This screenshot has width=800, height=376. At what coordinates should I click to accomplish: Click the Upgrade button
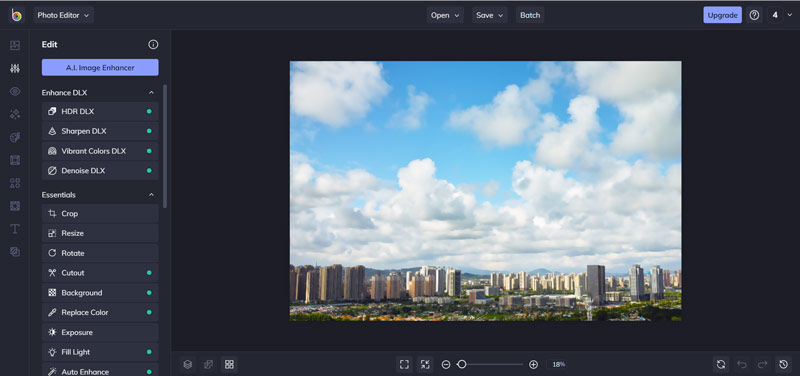tap(722, 15)
